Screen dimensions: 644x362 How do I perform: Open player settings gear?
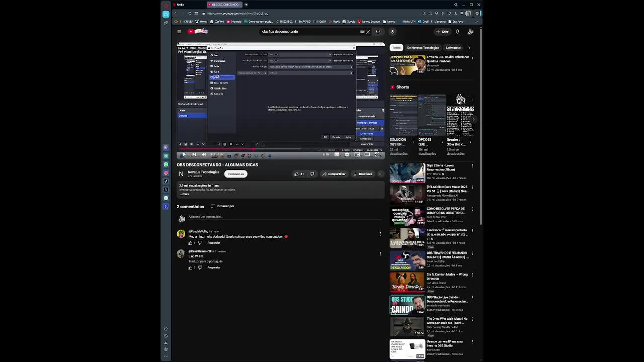click(347, 155)
